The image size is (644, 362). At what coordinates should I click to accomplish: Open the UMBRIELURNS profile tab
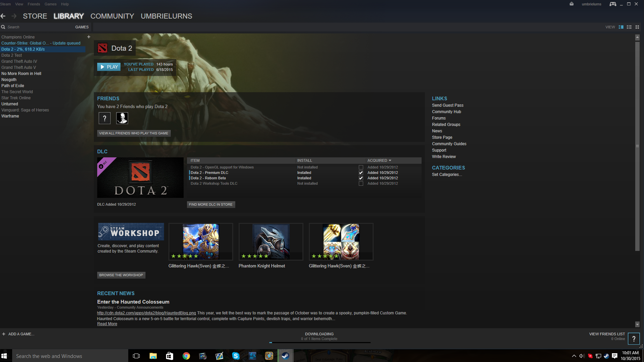point(166,16)
